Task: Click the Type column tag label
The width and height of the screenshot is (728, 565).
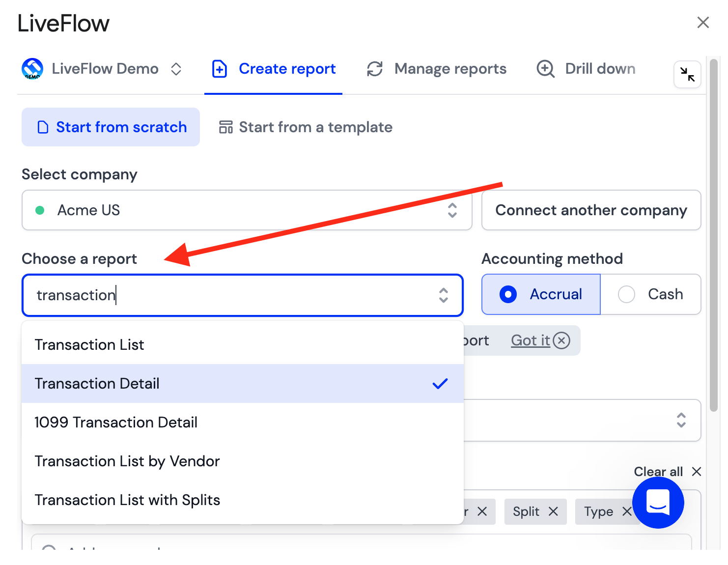Action: click(x=598, y=511)
